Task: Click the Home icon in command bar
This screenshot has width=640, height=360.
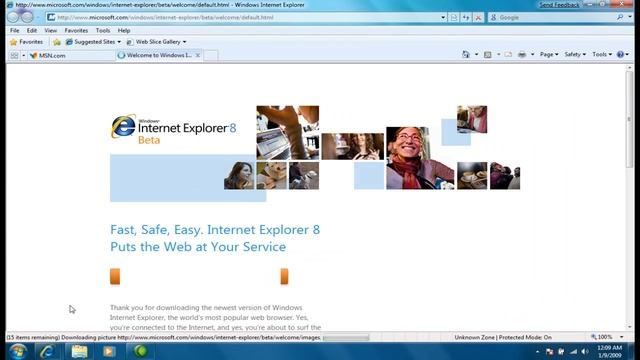Action: click(x=466, y=54)
